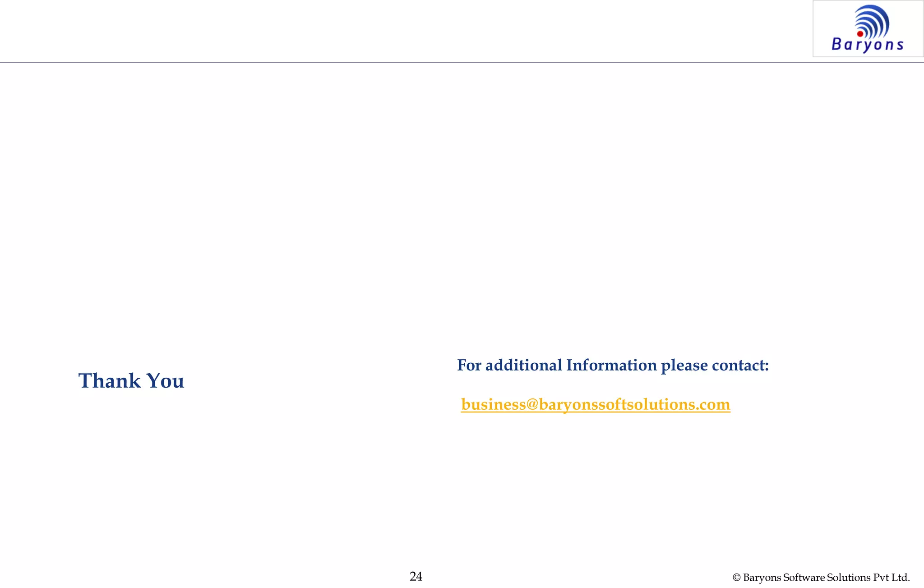Click the blue arcs in the logo
Screen dimensions: 924x588
pos(872,21)
